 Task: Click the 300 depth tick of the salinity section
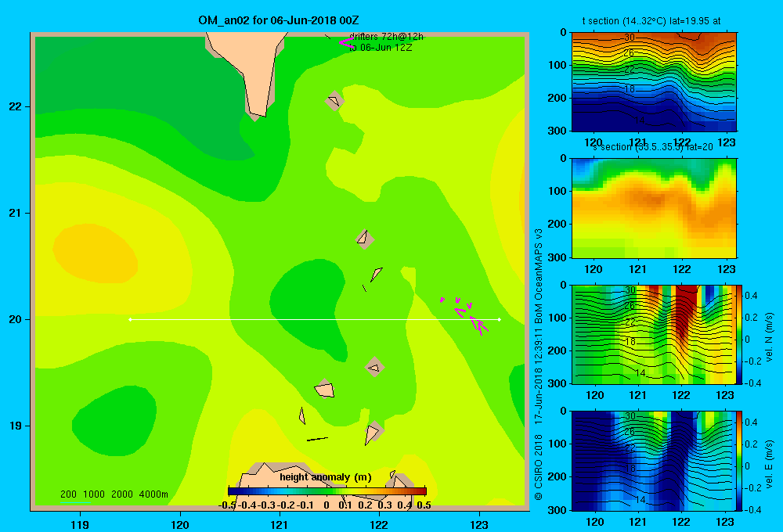557,257
